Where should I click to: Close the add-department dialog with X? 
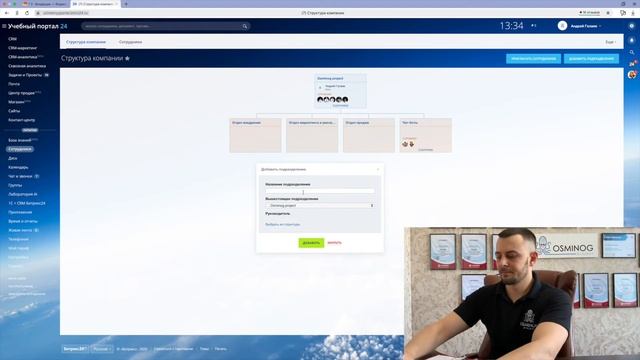coord(378,169)
